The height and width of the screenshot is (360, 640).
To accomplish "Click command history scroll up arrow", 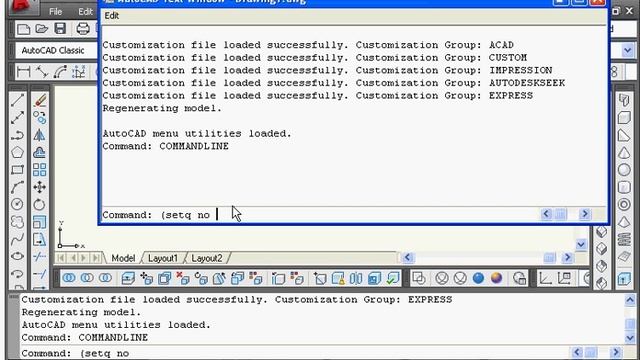I will pyautogui.click(x=630, y=300).
